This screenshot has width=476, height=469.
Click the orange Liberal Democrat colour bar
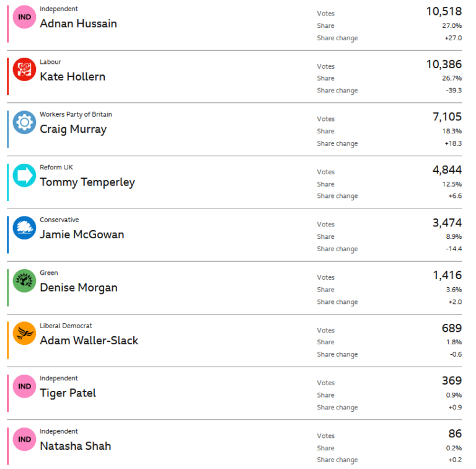(8, 340)
